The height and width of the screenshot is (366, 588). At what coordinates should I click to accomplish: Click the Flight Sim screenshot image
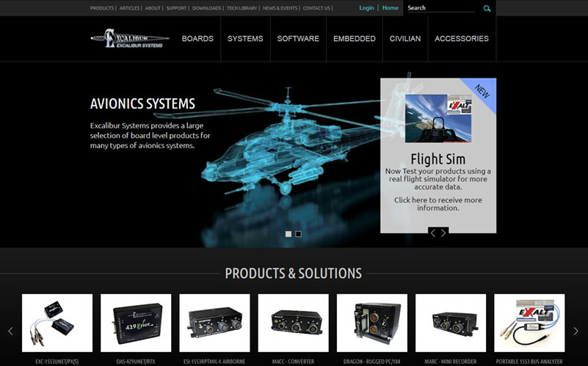click(438, 118)
